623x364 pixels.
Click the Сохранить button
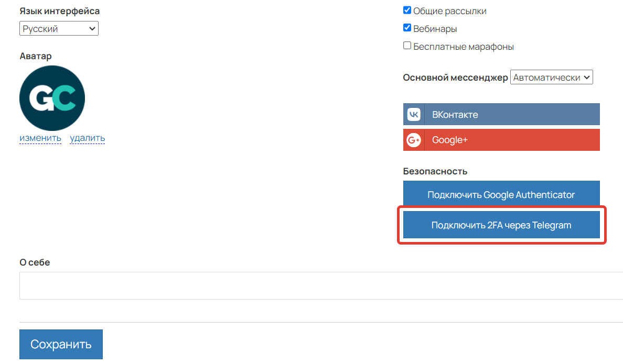pos(61,344)
